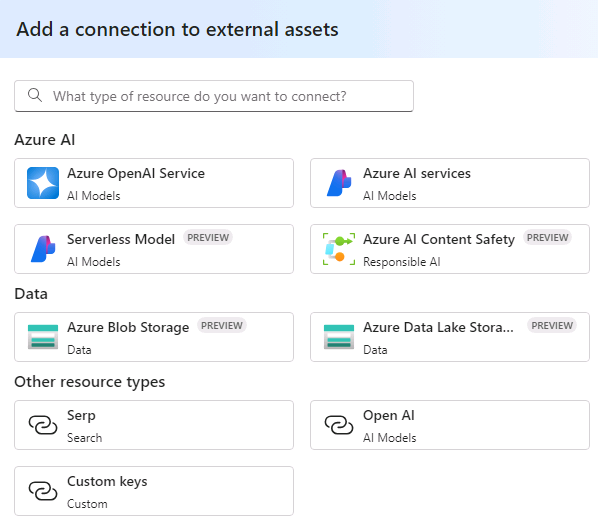Screen dimensions: 598x526
Task: Click the 'Other resource types' heading
Action: [90, 382]
